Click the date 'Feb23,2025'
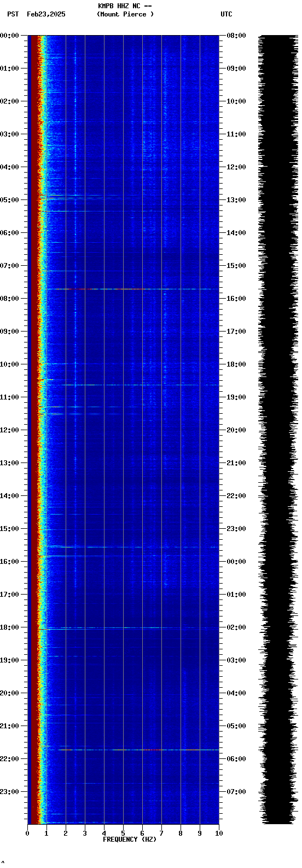302x868 pixels. (46, 14)
